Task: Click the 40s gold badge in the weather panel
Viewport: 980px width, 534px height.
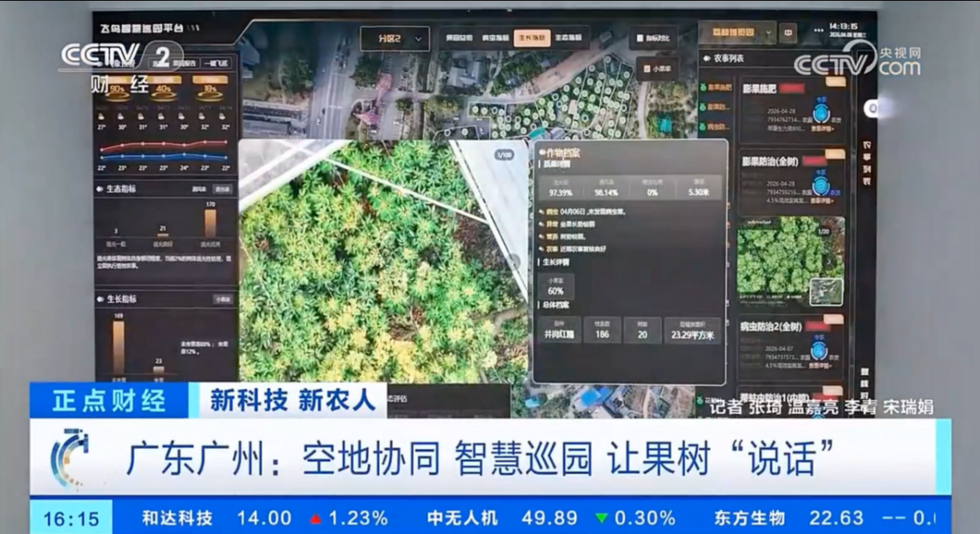Action: [x=163, y=87]
